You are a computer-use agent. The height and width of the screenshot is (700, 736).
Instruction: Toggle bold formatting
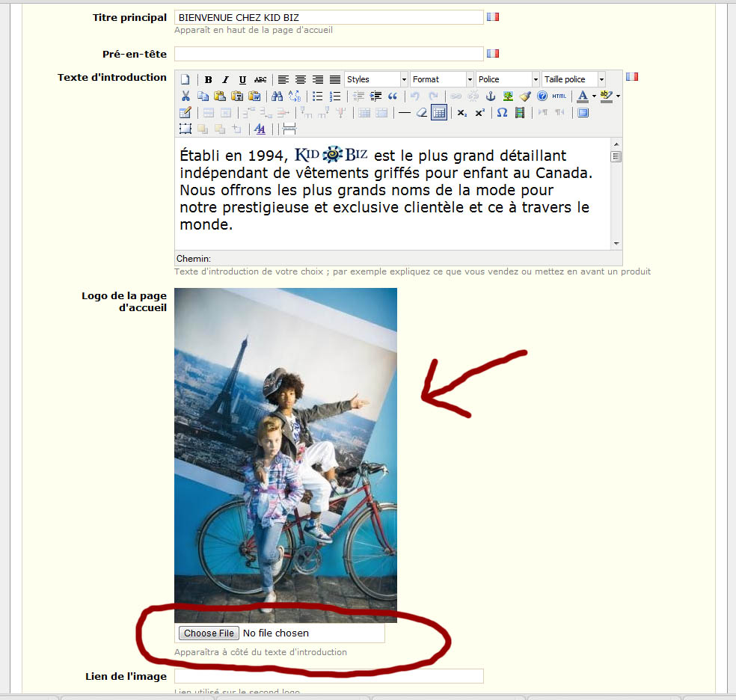[x=209, y=79]
